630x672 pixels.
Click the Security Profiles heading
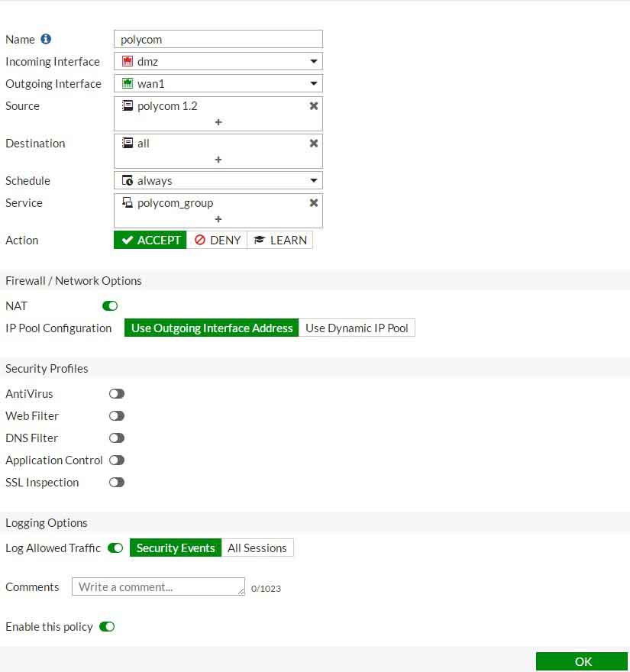click(47, 369)
